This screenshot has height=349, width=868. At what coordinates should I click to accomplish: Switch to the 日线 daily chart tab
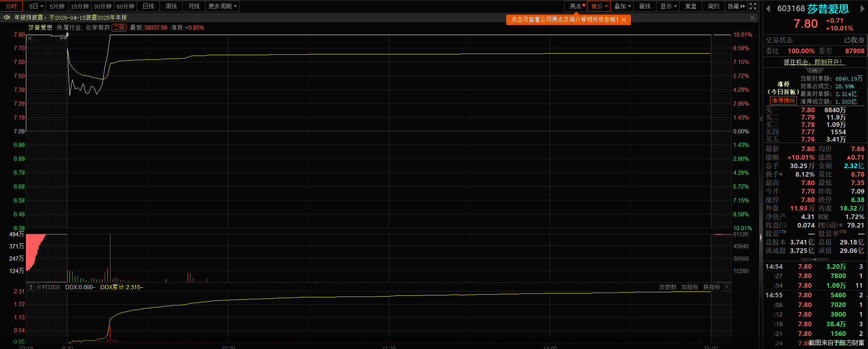[x=148, y=6]
